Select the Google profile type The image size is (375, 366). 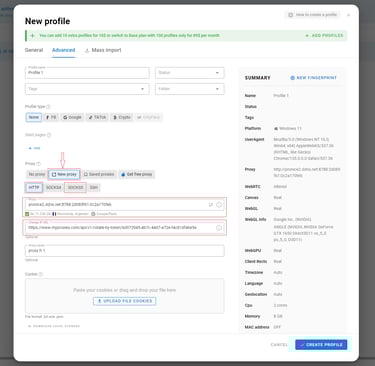point(72,117)
